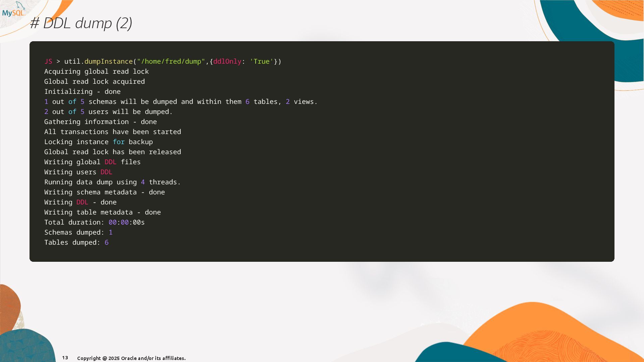Click the 'Locking instance for backup' line
This screenshot has height=362, width=644.
click(98, 142)
